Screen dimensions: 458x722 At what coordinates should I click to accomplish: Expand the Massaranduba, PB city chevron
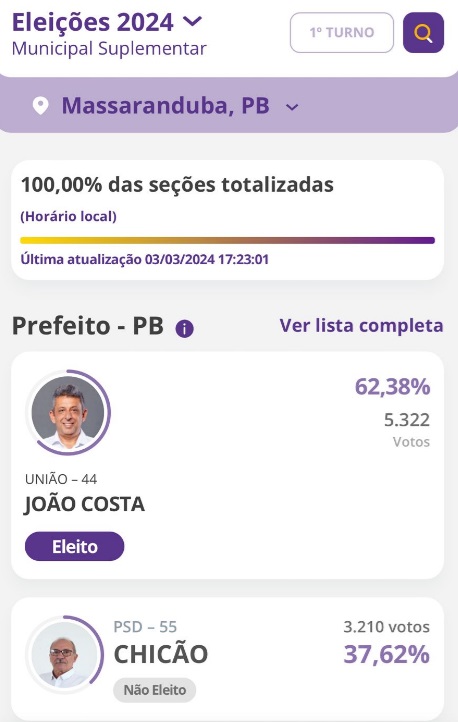coord(292,107)
